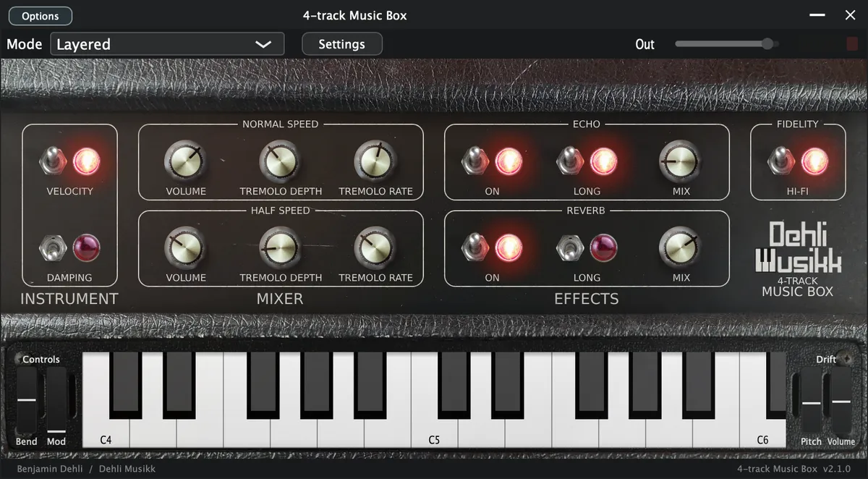
Task: Click the NORMAL SPEED group heading
Action: point(281,124)
